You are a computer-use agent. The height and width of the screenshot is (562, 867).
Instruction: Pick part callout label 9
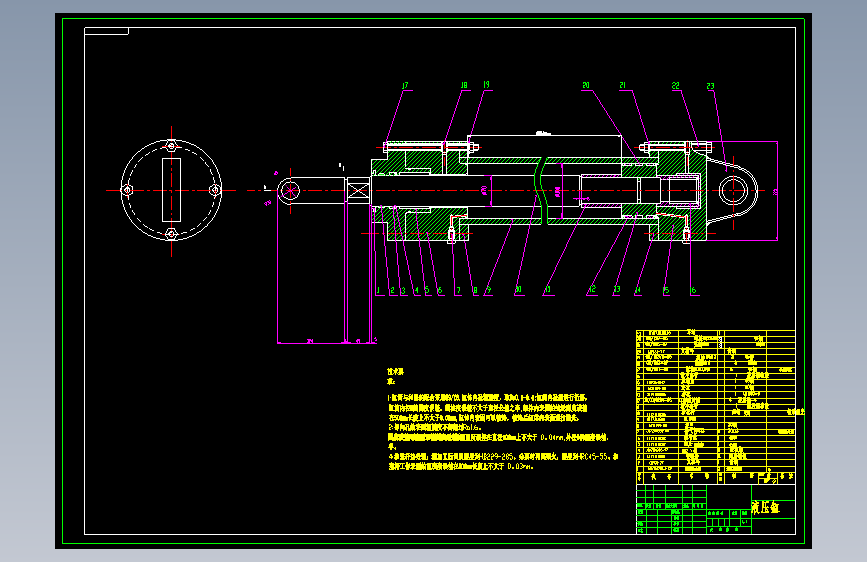click(488, 290)
